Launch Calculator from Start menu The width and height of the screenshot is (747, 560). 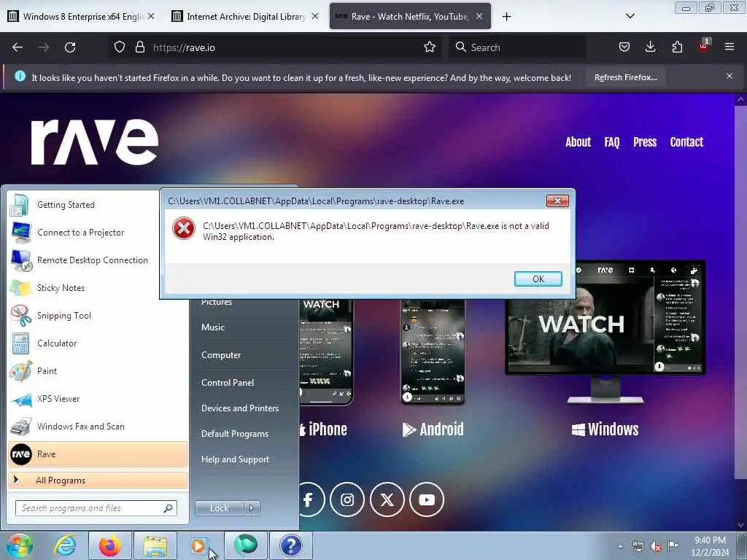click(98, 343)
